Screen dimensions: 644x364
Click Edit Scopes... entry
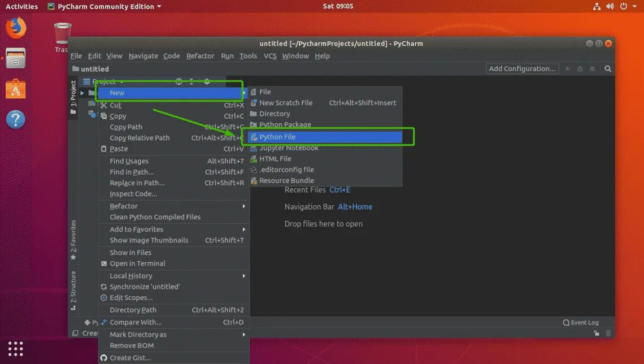click(x=173, y=297)
